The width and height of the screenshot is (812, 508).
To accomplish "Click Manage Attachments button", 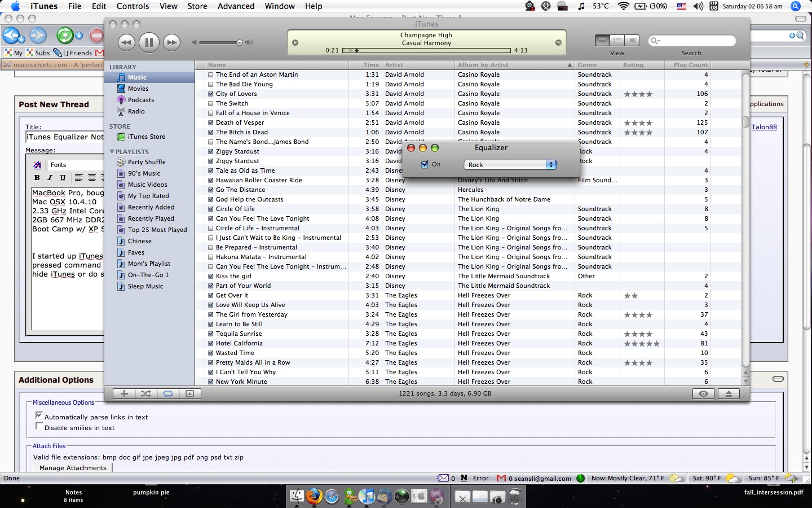I will click(x=73, y=468).
